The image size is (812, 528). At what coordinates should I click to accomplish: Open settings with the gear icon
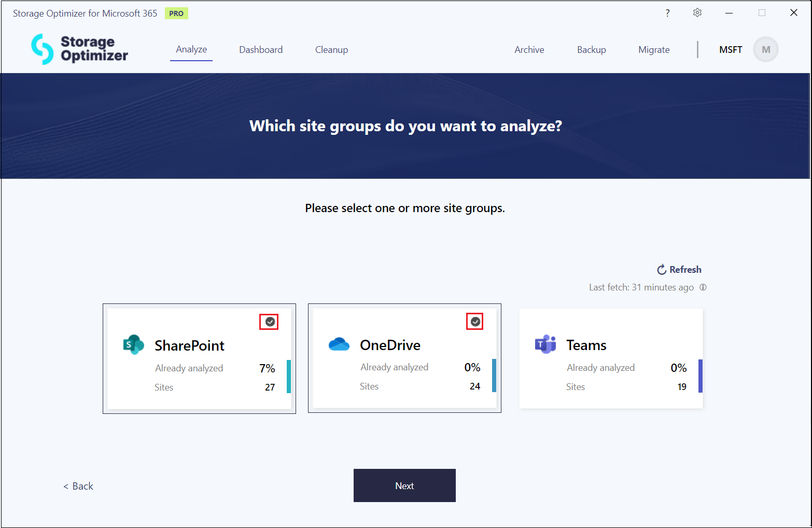pos(697,13)
